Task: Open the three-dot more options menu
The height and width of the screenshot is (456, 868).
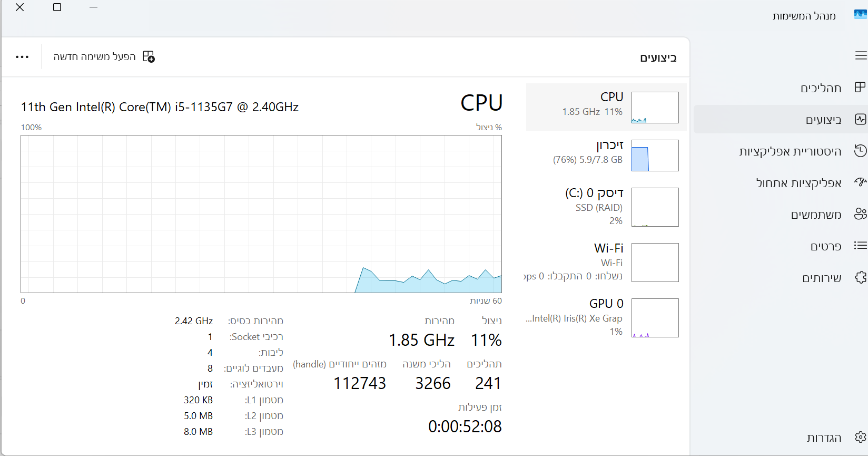Action: 22,57
